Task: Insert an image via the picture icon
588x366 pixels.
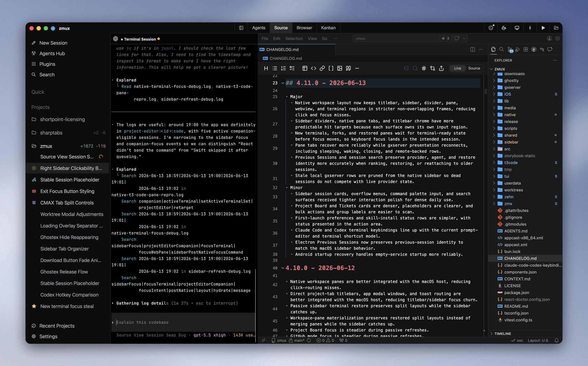Action: 340,68
